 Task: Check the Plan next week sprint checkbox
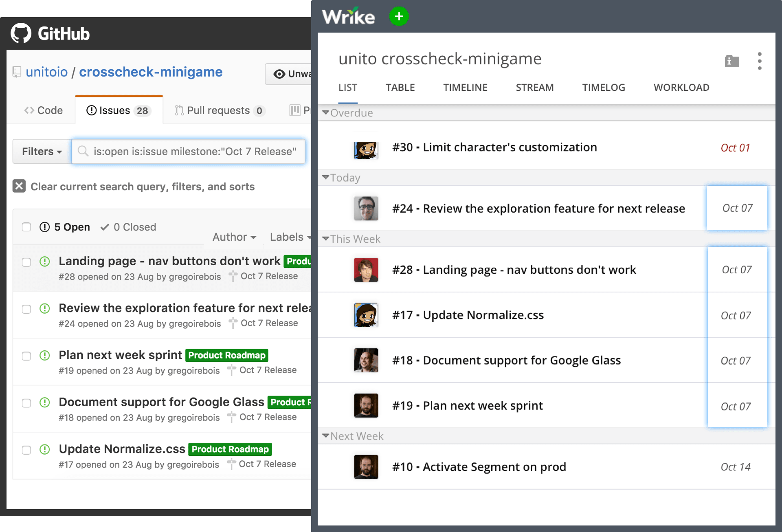point(26,356)
